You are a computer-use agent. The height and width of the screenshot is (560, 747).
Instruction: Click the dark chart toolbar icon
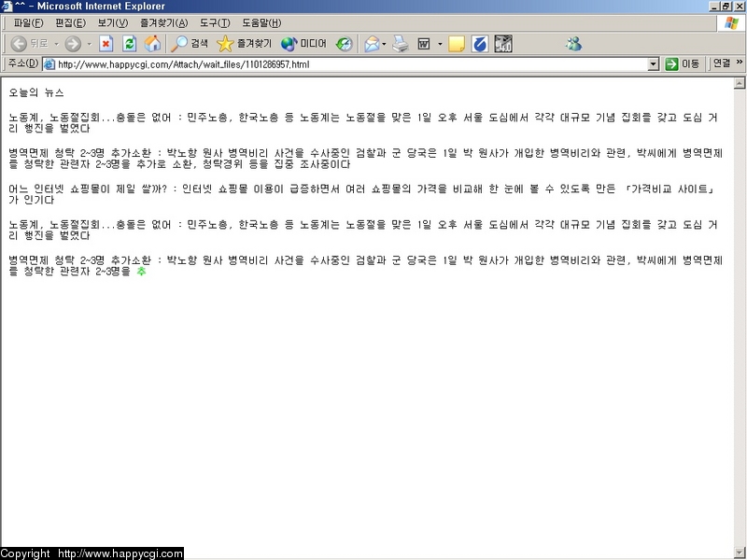503,44
